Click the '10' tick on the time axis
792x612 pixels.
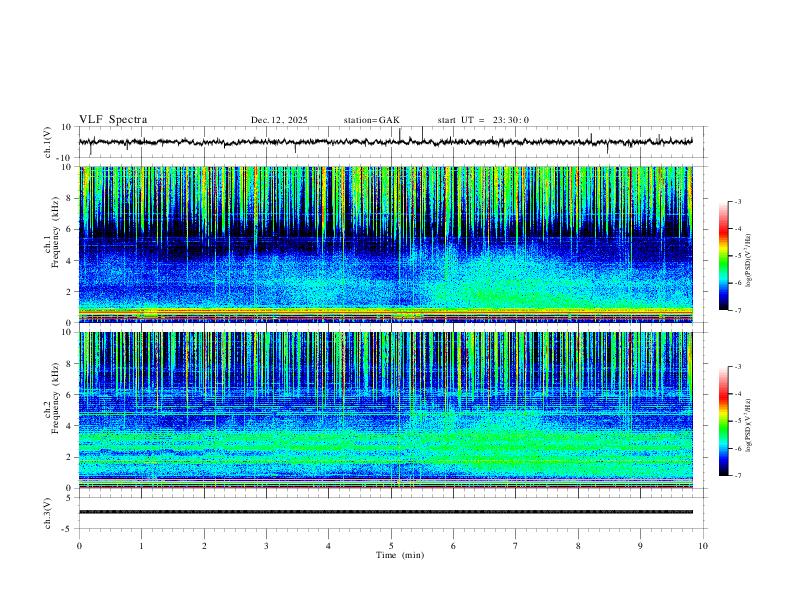coord(703,546)
